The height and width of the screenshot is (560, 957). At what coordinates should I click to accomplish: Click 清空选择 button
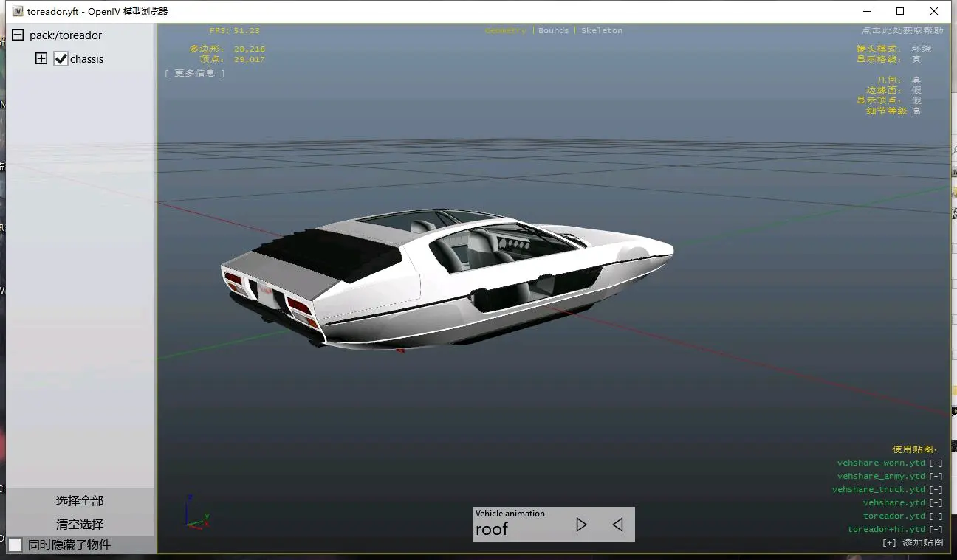[80, 525]
